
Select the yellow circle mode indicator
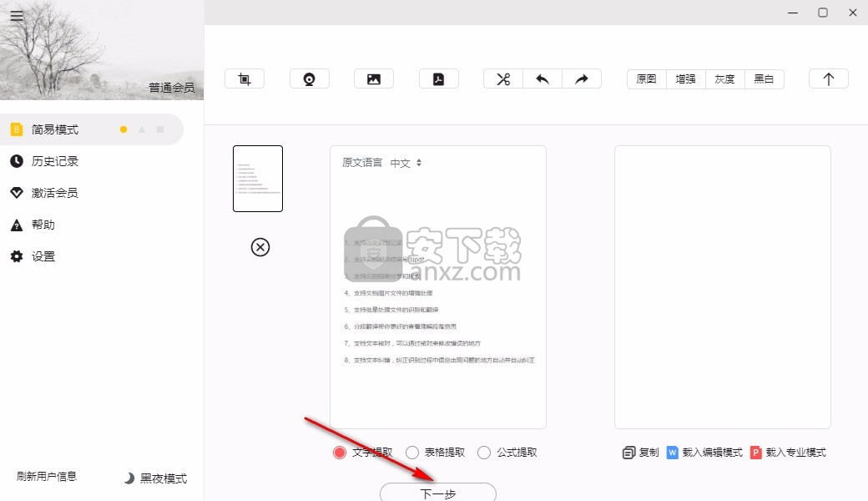tap(124, 129)
